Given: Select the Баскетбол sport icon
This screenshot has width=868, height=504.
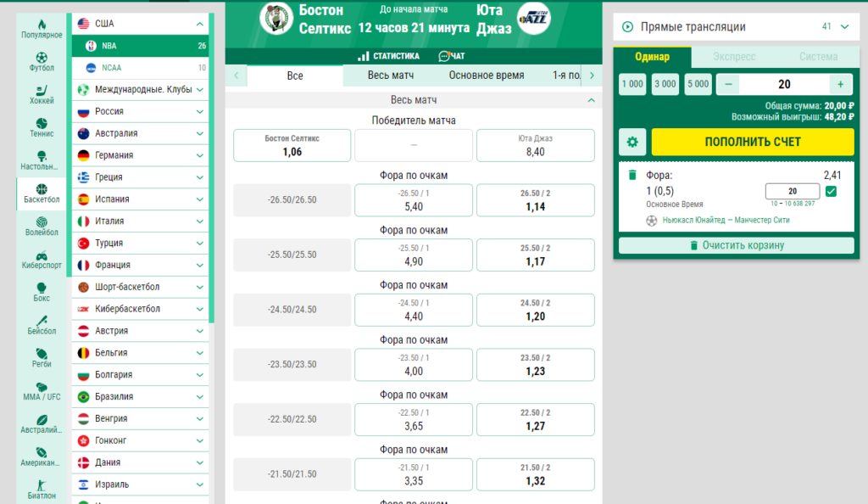Looking at the screenshot, I should (42, 193).
